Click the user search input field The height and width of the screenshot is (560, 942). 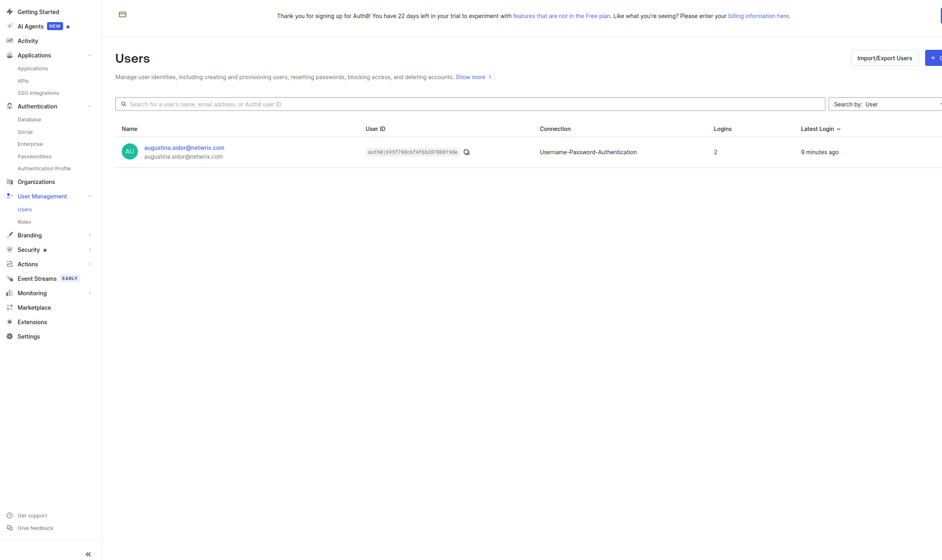[470, 104]
